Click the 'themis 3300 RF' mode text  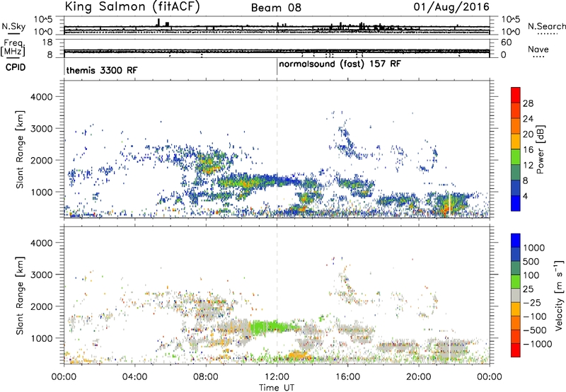[x=102, y=70]
